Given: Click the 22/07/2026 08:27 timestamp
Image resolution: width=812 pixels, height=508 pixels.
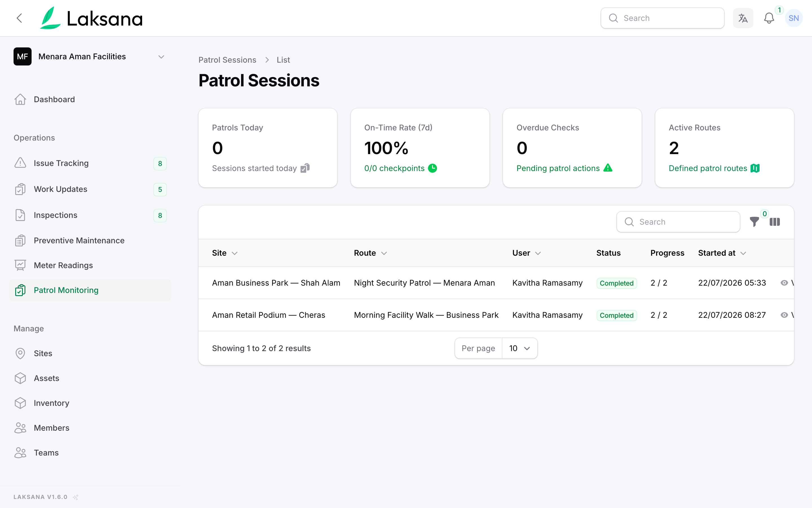Looking at the screenshot, I should point(732,315).
